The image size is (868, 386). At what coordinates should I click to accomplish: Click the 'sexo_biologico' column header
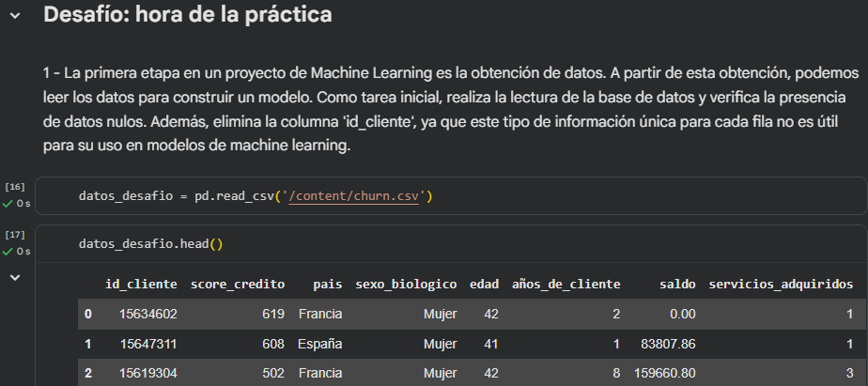406,284
